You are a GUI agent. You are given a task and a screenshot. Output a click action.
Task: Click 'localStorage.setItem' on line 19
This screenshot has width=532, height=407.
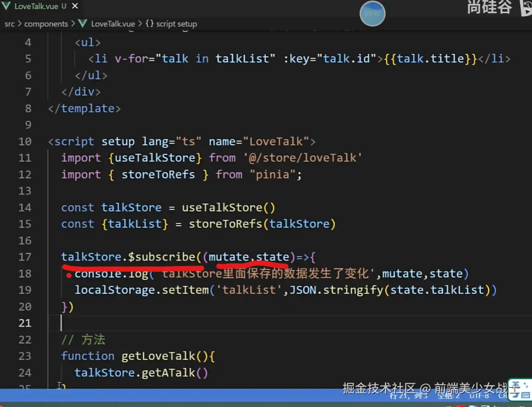tap(141, 290)
